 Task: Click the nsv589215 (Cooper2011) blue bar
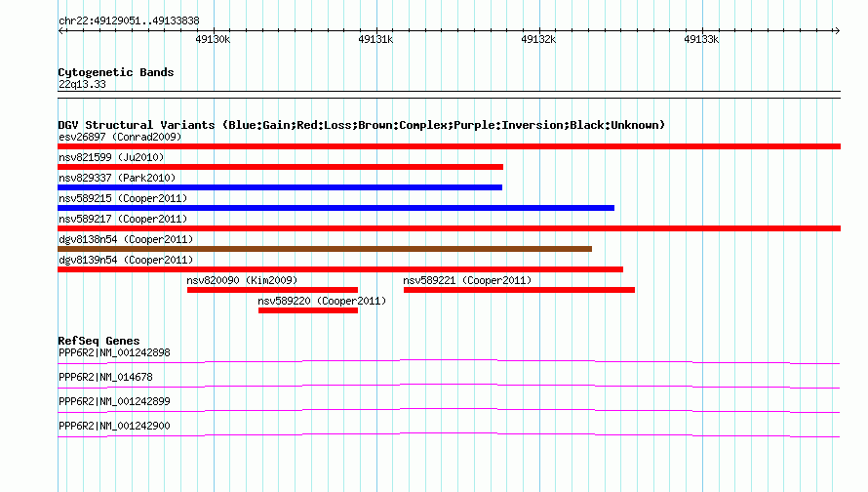click(336, 208)
